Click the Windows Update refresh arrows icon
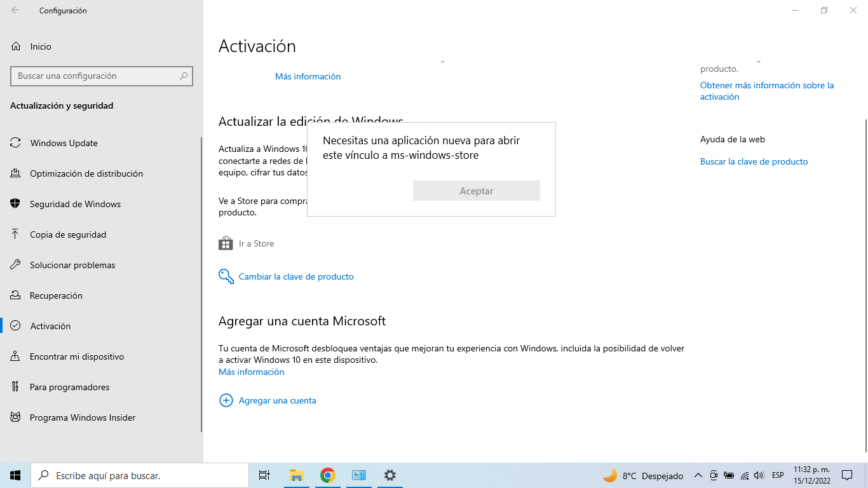The height and width of the screenshot is (488, 868). click(15, 143)
